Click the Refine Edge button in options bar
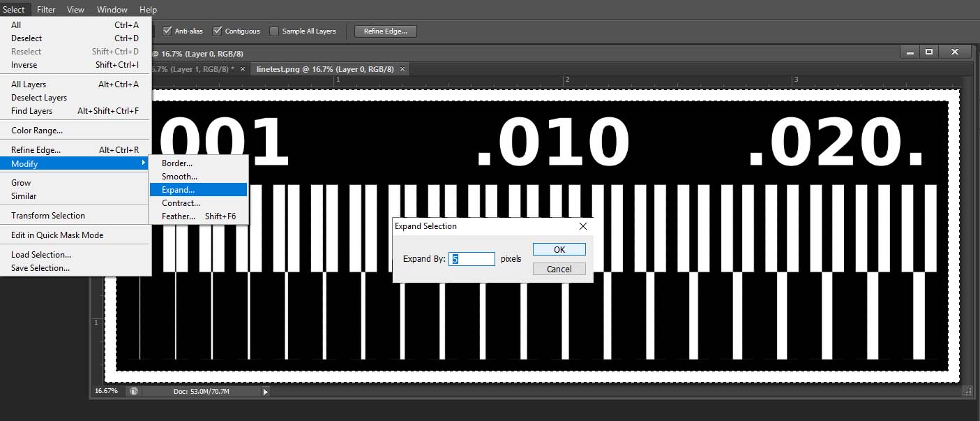 click(x=386, y=31)
